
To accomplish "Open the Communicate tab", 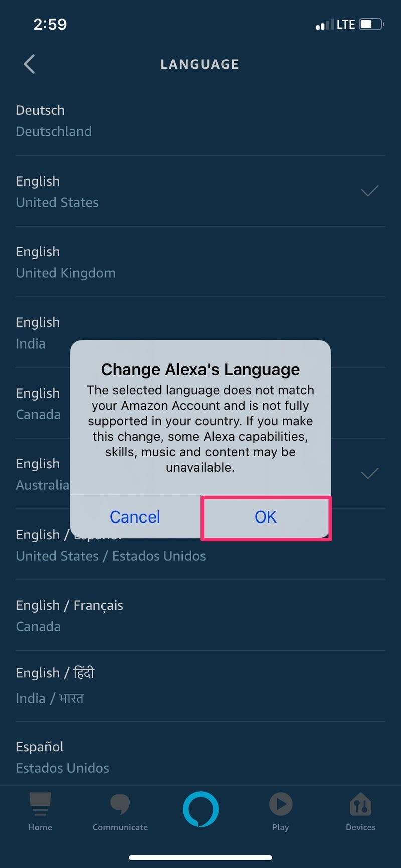I will pyautogui.click(x=120, y=811).
